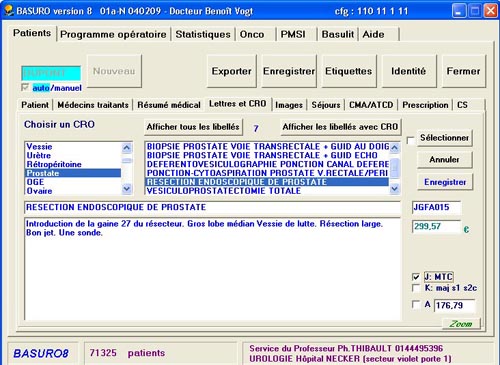Select VESICULOPROSTATECTOMIE TOTALE row

click(267, 191)
